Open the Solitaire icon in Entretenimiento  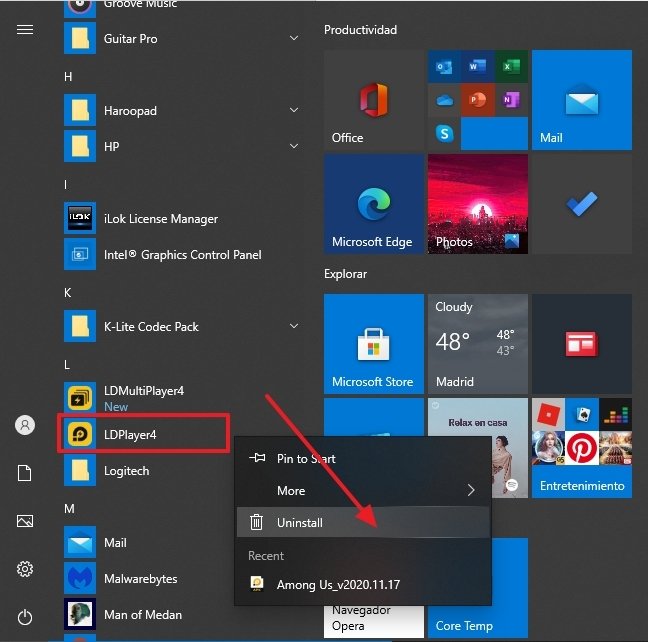582,415
